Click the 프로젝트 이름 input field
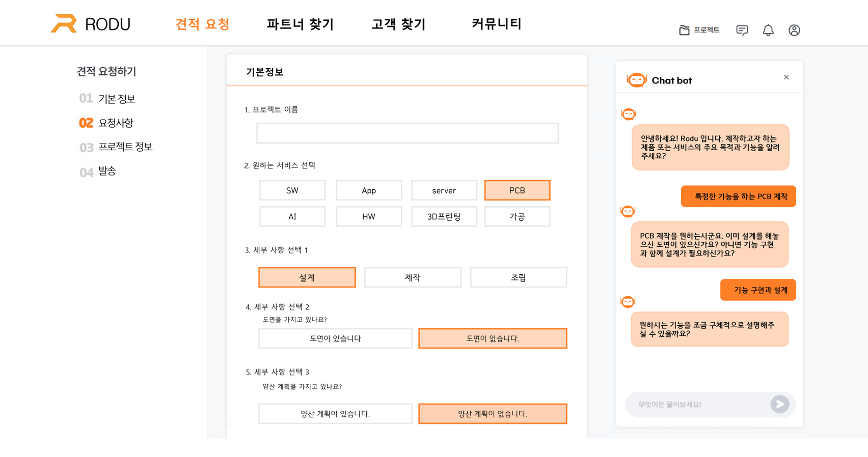Screen dimensions: 868x457 pos(408,133)
